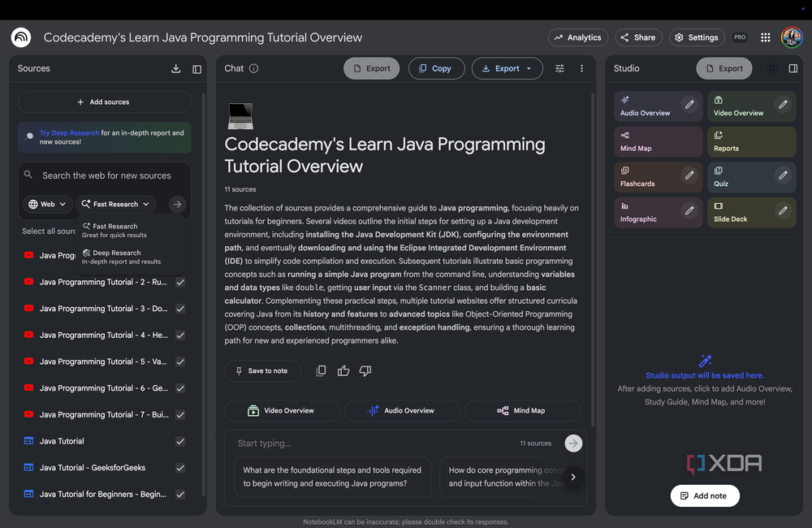Image resolution: width=812 pixels, height=528 pixels.
Task: Edit Video Overview with the pencil icon
Action: point(783,105)
